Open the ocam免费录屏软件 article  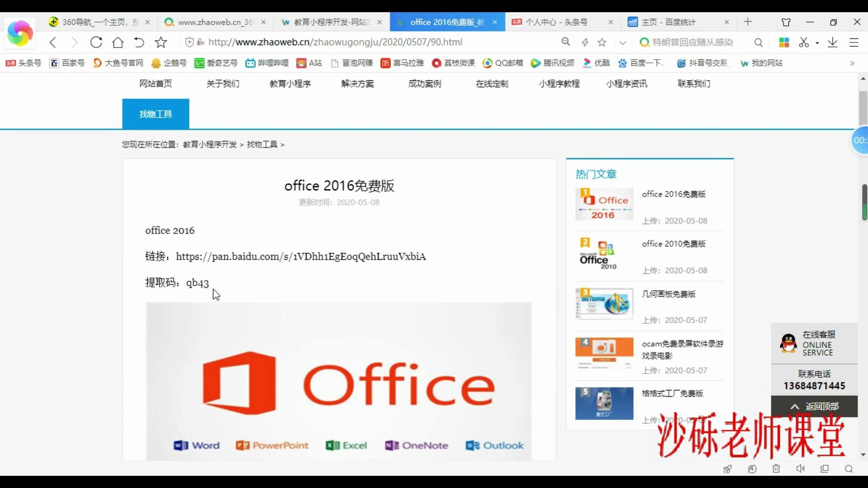(x=682, y=350)
